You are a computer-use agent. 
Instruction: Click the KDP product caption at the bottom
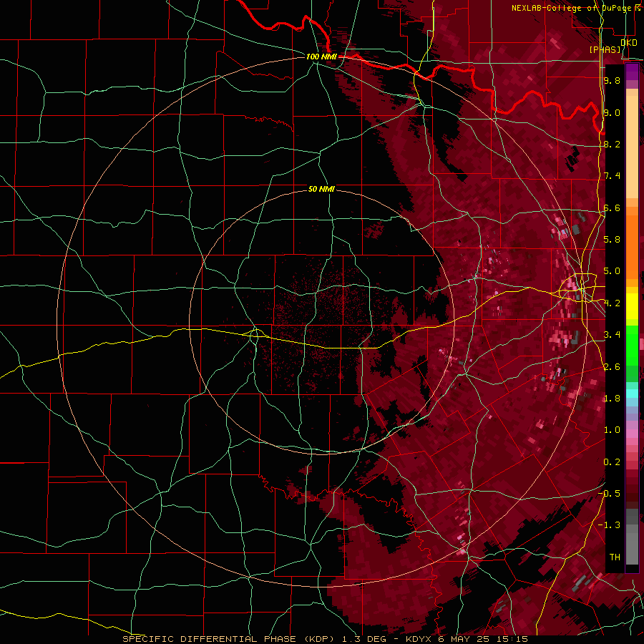(x=325, y=639)
